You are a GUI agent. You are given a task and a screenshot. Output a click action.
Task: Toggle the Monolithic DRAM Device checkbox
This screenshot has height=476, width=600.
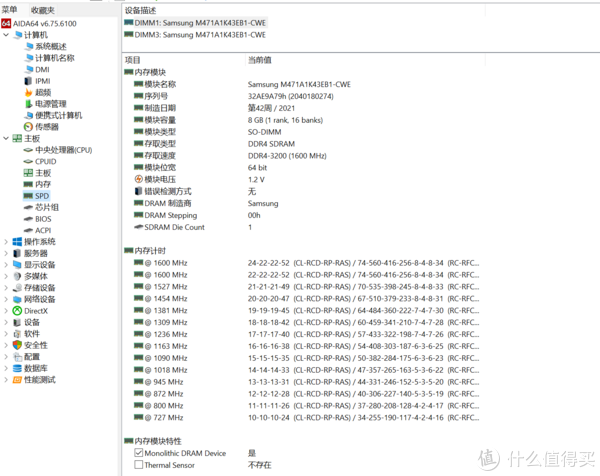click(139, 453)
